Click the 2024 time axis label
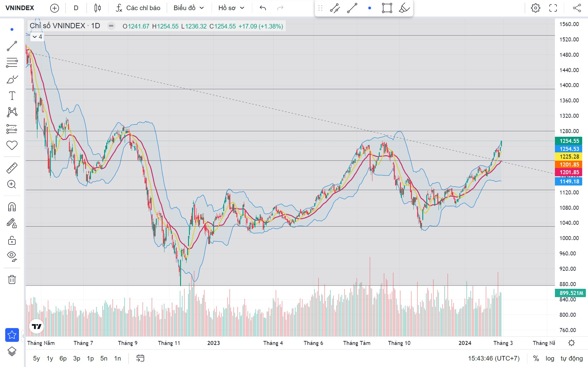This screenshot has height=367, width=588. tap(465, 343)
